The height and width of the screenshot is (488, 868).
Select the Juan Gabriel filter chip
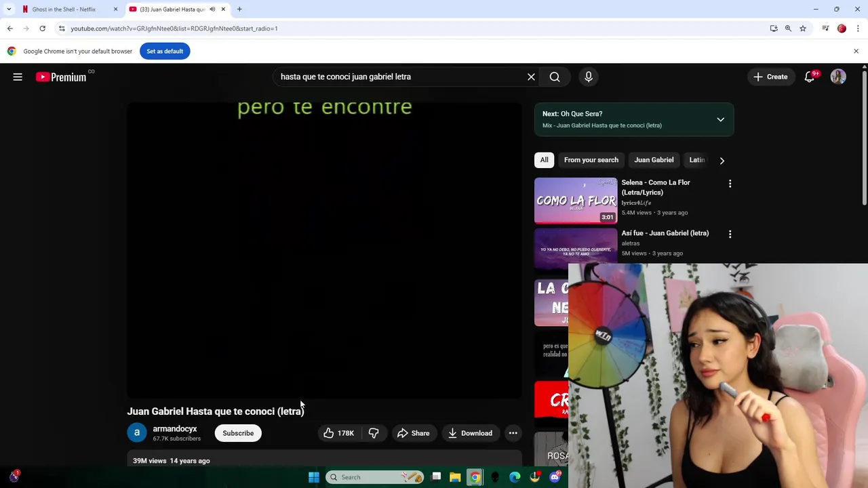point(654,160)
